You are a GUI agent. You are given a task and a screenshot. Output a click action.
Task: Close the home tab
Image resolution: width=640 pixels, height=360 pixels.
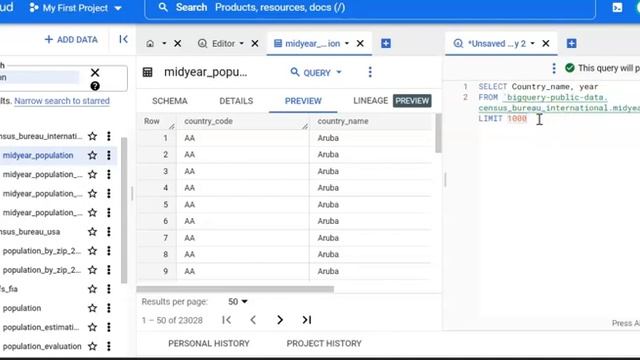pos(178,43)
